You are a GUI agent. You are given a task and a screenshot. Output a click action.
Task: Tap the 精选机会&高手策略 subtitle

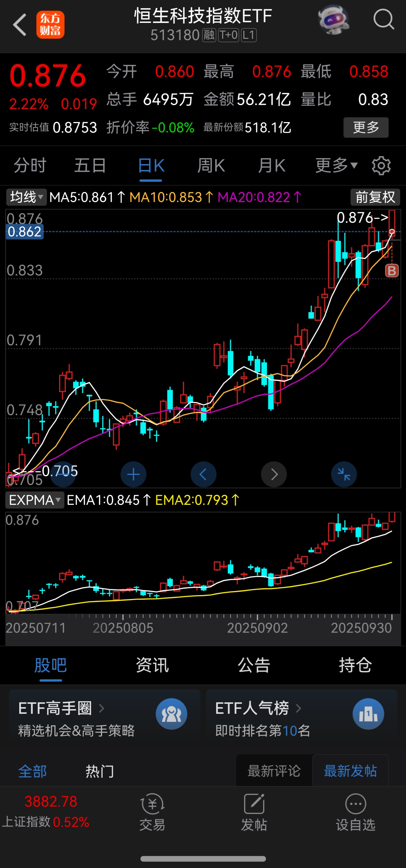pyautogui.click(x=77, y=731)
